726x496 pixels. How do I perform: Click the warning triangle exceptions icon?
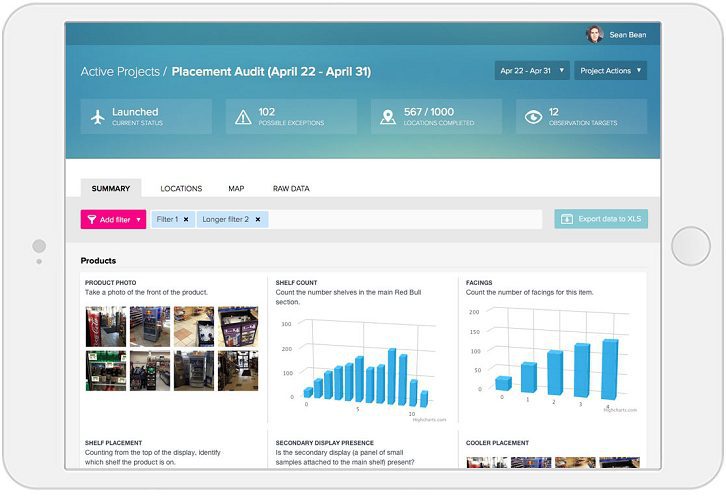[x=243, y=117]
